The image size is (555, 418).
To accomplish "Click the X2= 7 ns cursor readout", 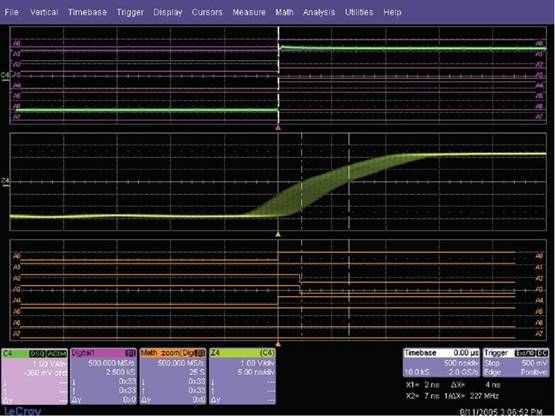I will pyautogui.click(x=424, y=396).
